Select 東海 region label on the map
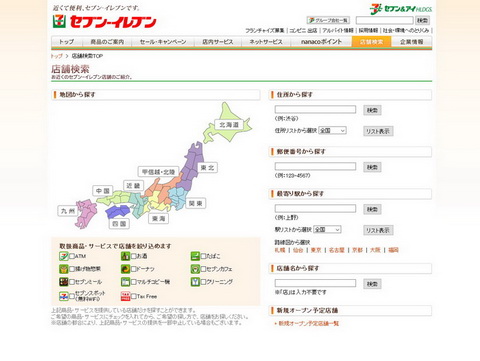 (159, 219)
